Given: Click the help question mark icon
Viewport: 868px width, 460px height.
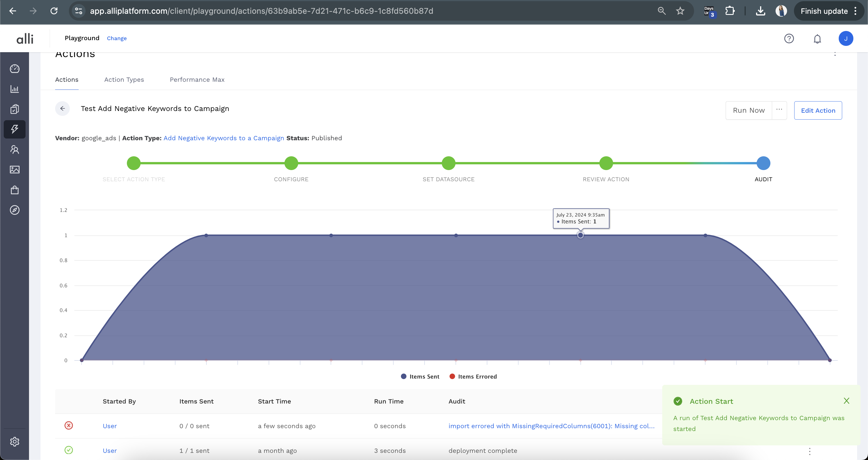Looking at the screenshot, I should click(789, 39).
